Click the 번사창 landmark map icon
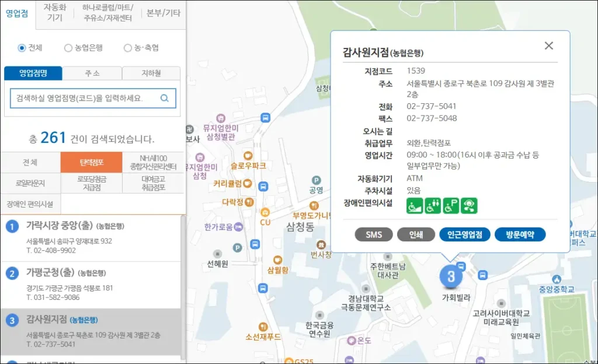This screenshot has height=364, width=598. [x=321, y=245]
